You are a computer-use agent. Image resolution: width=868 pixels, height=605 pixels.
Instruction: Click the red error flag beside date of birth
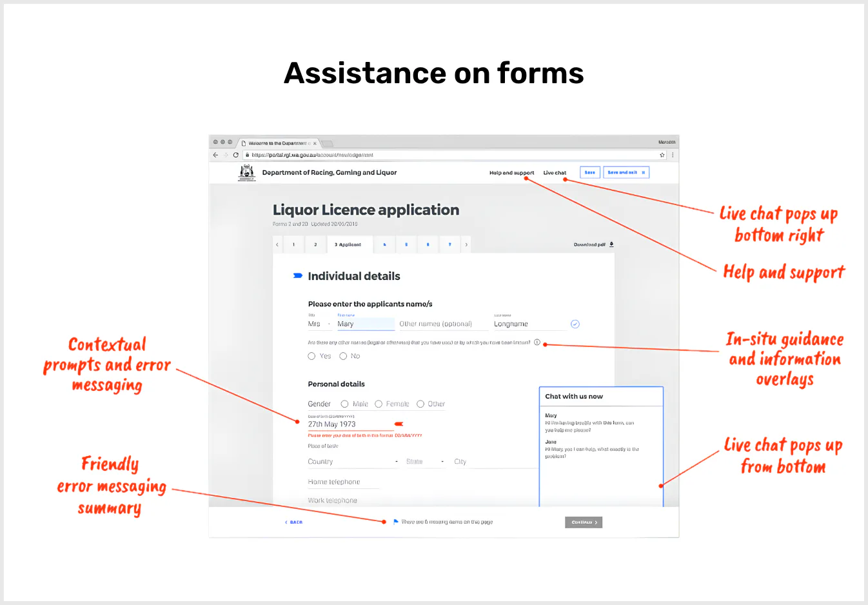click(399, 424)
